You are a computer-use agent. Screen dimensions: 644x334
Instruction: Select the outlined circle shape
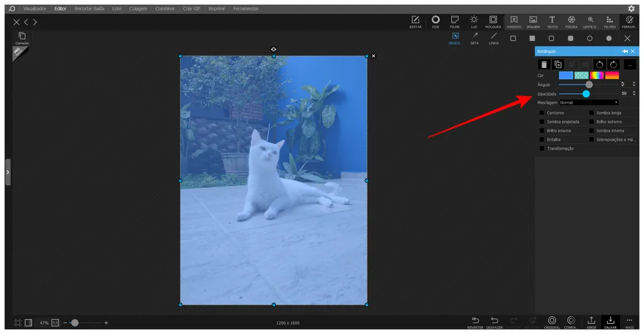point(590,38)
